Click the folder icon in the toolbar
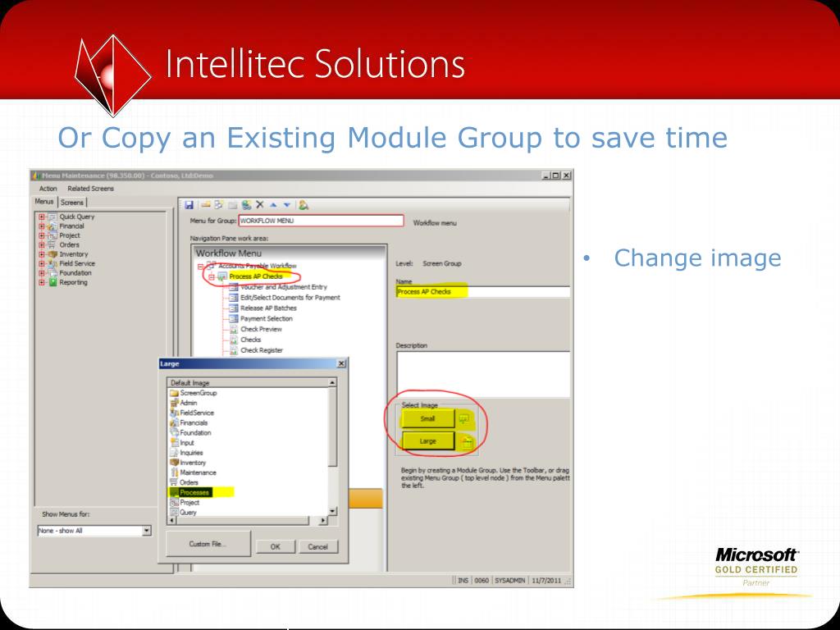Screen dimensions: 840x630 [206, 204]
